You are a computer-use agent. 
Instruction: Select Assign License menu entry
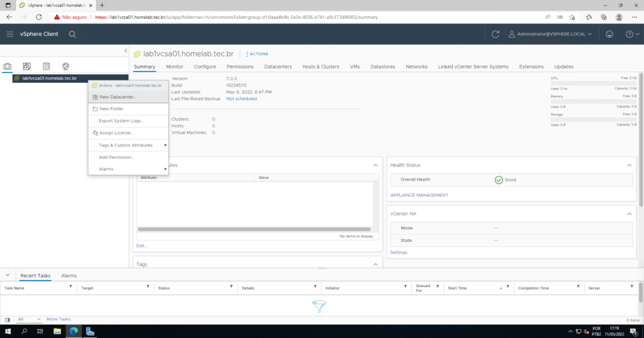click(x=128, y=133)
